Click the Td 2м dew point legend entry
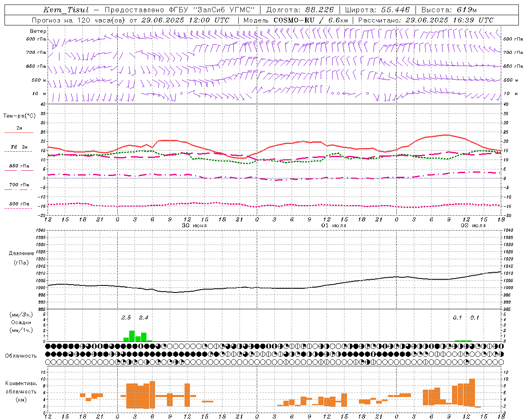This screenshot has height=420, width=525. (x=19, y=147)
